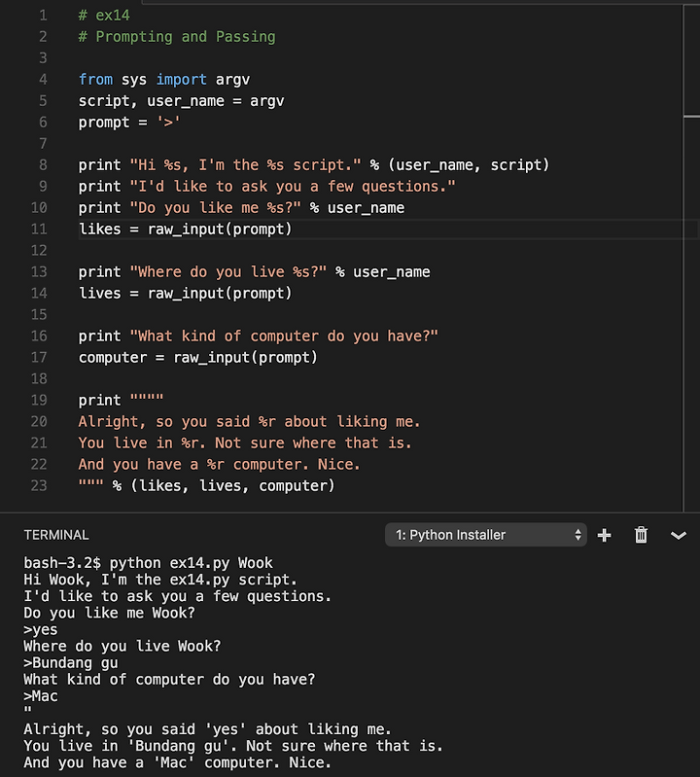This screenshot has width=700, height=777.
Task: Click line number 19 in gutter
Action: (39, 400)
